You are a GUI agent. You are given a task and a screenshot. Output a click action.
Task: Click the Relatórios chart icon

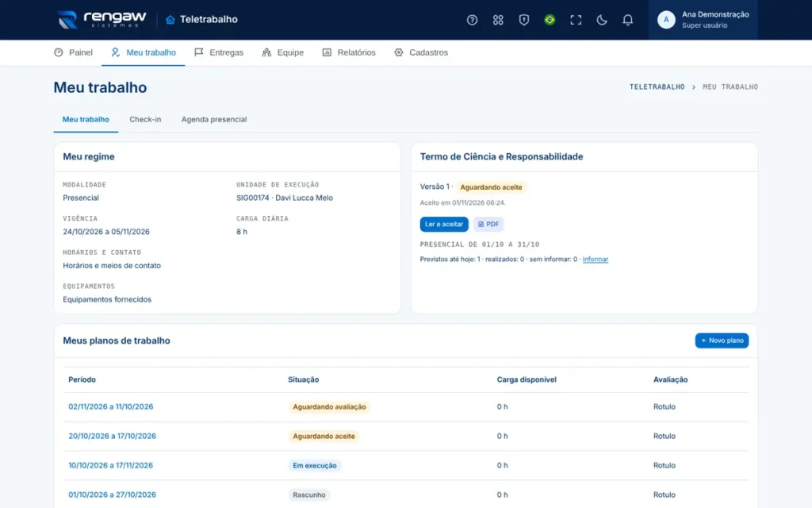327,52
